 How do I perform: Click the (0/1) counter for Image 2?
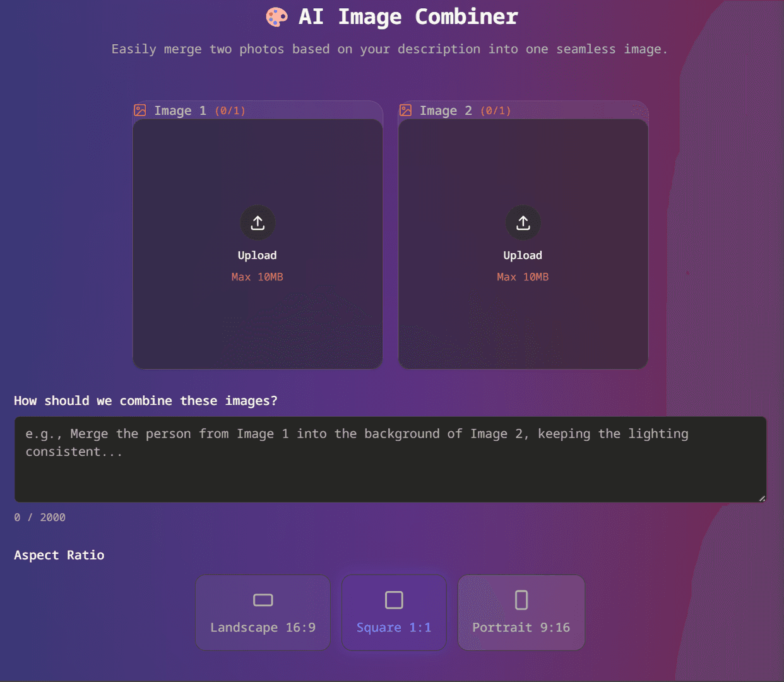[x=496, y=111]
